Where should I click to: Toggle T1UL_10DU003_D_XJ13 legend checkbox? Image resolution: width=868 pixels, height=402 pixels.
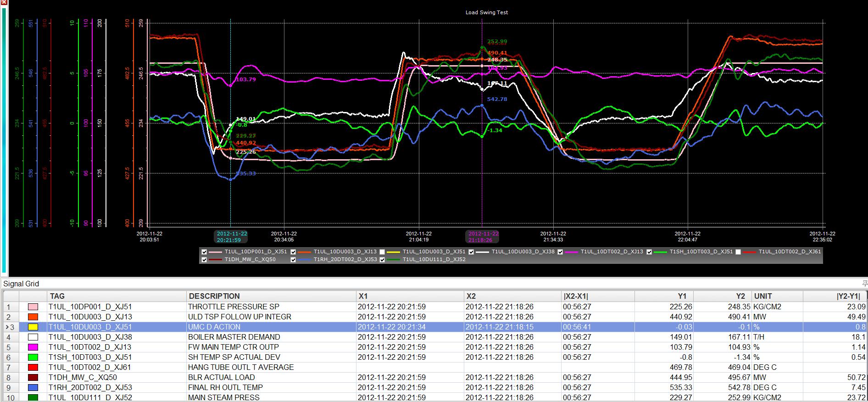[x=293, y=252]
